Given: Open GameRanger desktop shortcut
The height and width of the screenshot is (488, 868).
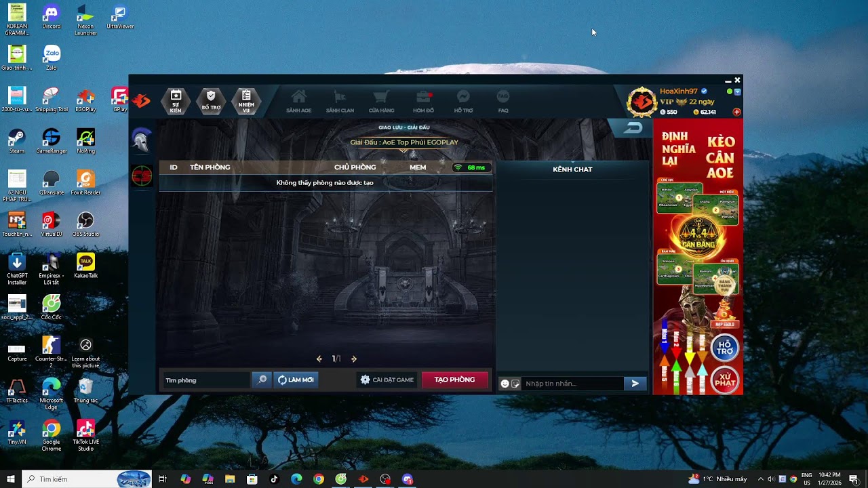Looking at the screenshot, I should (x=52, y=141).
